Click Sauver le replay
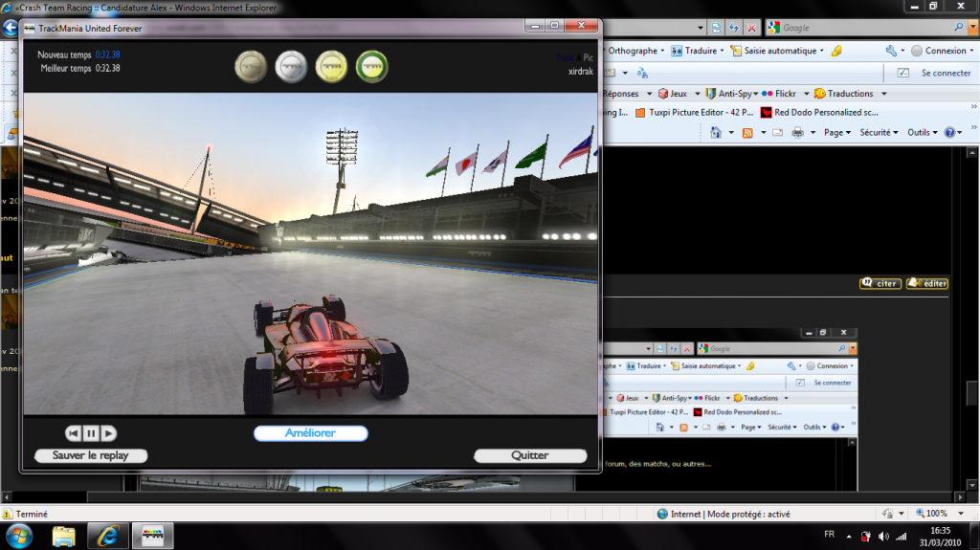This screenshot has height=550, width=980. (91, 455)
